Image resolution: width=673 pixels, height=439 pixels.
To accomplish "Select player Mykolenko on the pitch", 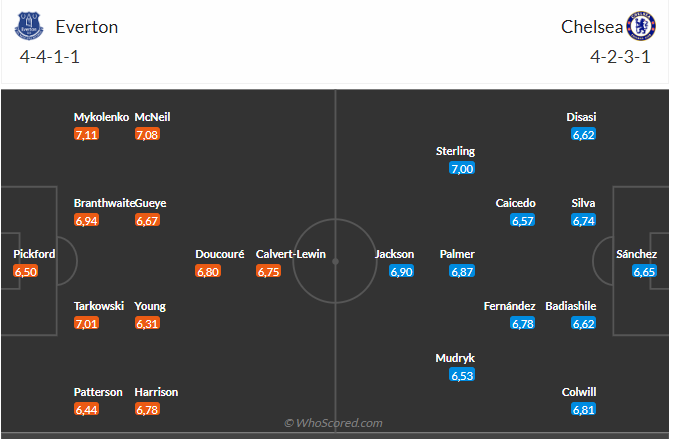I will pos(101,117).
